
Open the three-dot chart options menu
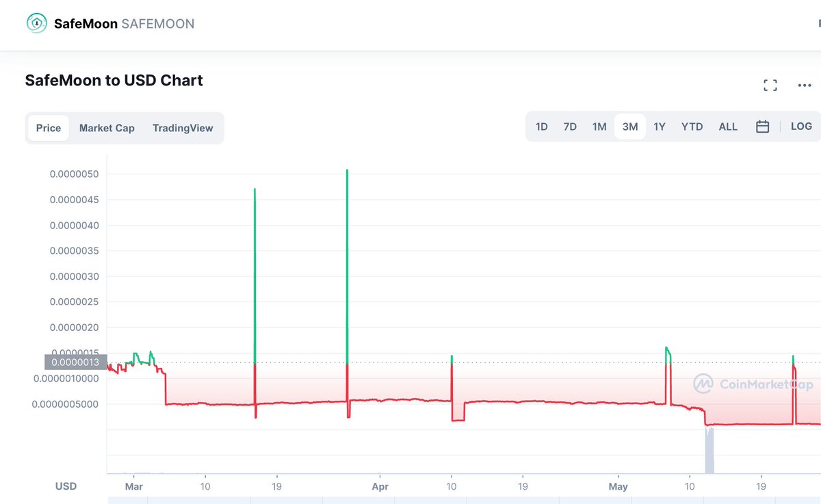tap(805, 85)
